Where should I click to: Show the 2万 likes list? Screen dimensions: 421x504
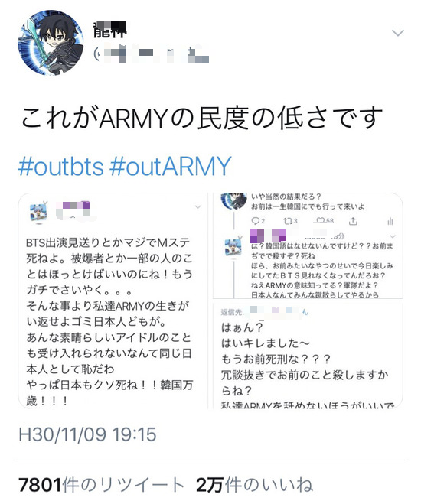coord(255,485)
